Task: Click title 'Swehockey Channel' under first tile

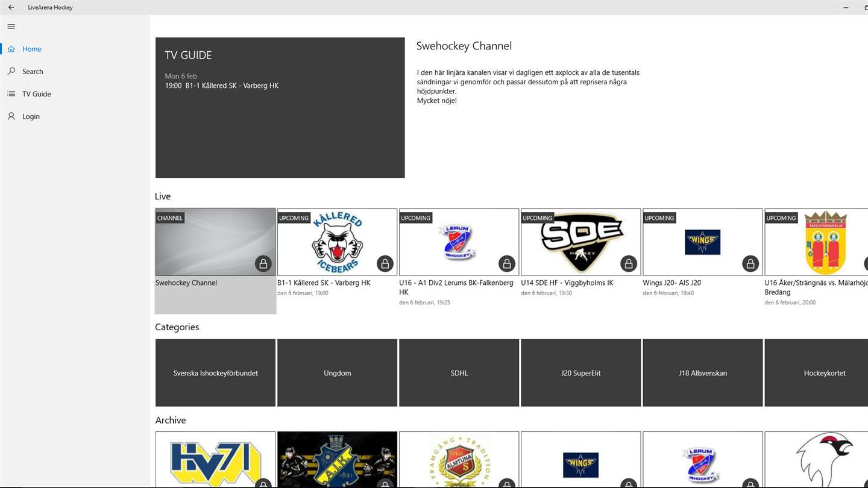Action: (186, 283)
